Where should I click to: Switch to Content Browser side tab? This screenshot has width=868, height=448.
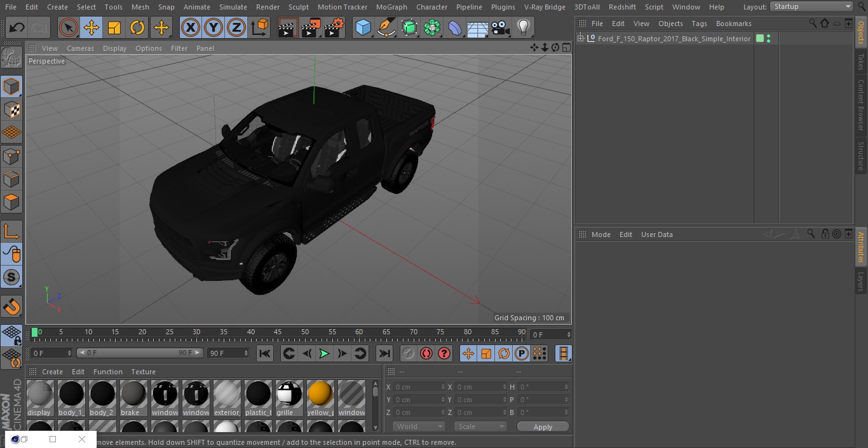point(861,105)
